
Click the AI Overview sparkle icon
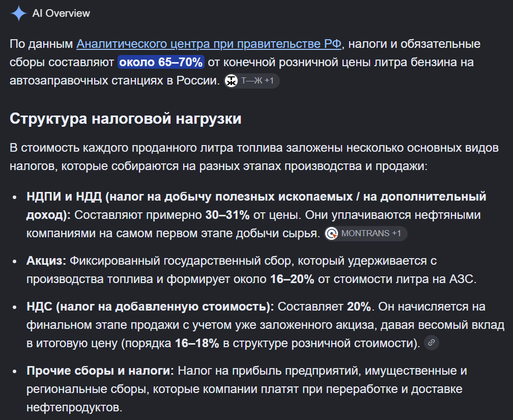point(19,13)
